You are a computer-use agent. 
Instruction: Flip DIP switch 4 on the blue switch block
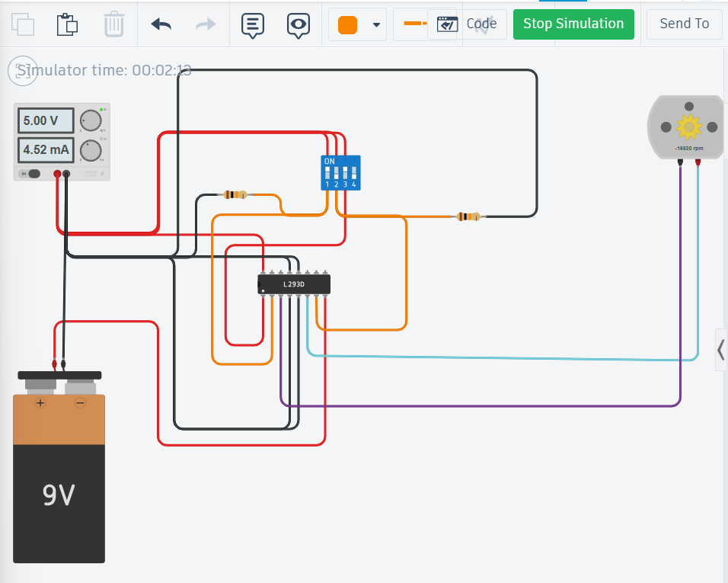pos(353,172)
